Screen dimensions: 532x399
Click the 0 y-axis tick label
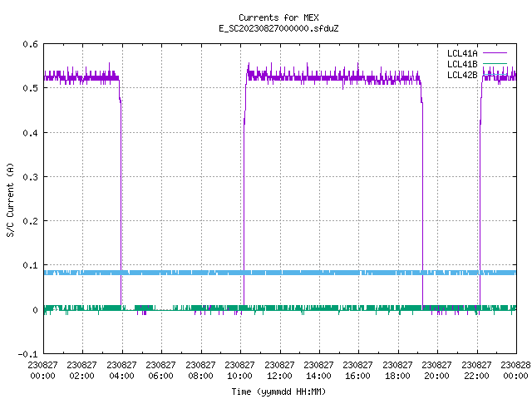click(35, 310)
